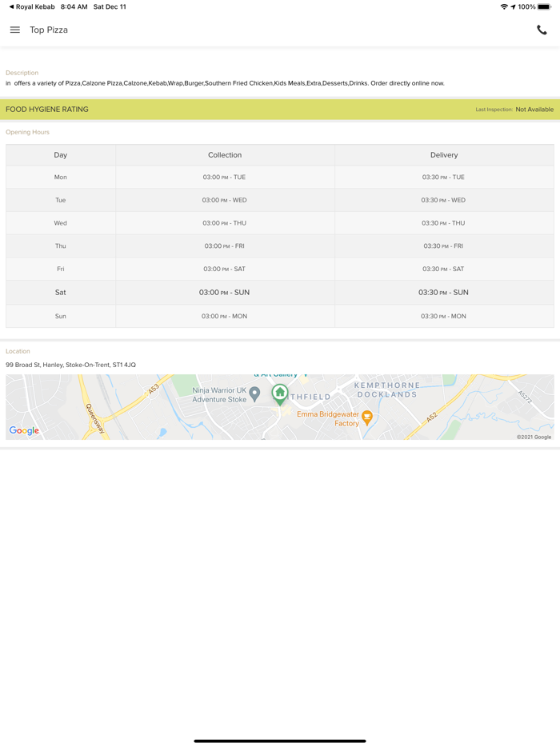Tap the restaurant description text

(225, 83)
